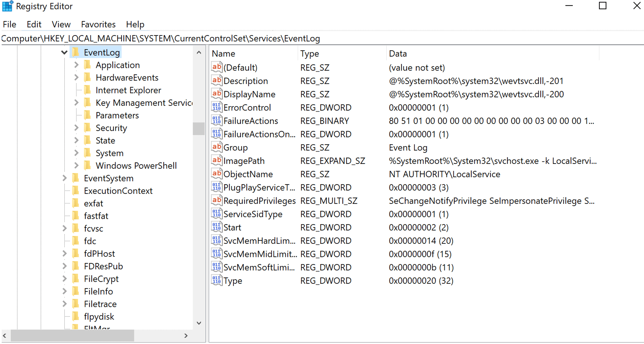Click the tree vertical scrollbar thumb
The height and width of the screenshot is (344, 644).
click(199, 128)
